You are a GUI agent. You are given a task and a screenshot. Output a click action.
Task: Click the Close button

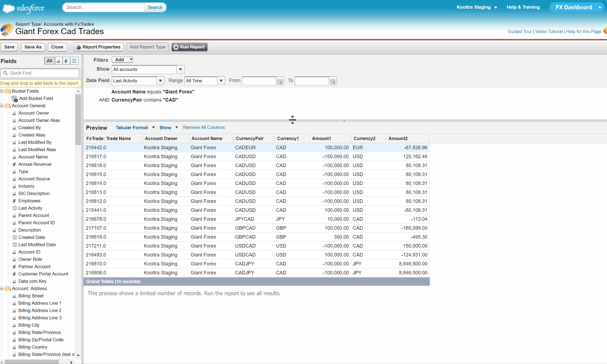click(57, 47)
